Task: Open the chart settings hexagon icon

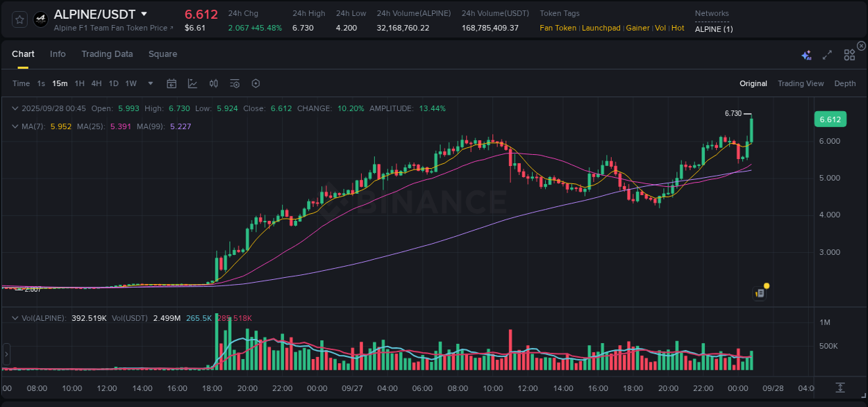Action: [x=256, y=83]
